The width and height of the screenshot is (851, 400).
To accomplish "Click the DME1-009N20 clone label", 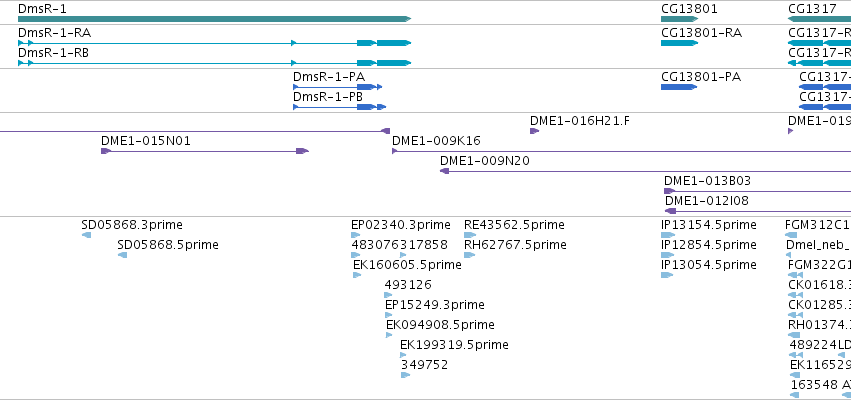I will click(x=485, y=161).
